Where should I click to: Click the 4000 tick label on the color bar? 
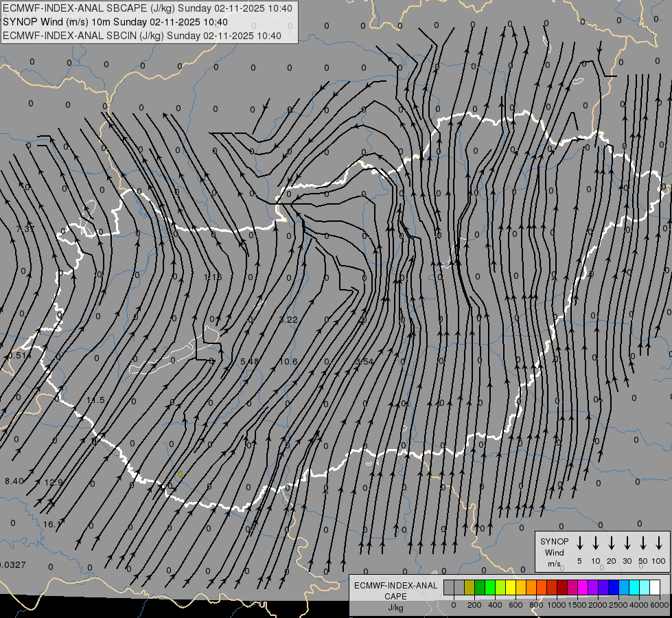(638, 605)
